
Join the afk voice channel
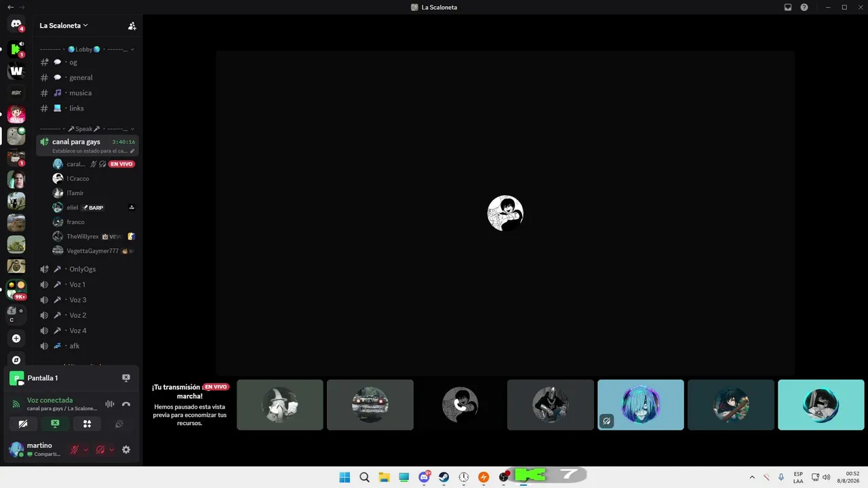tap(88, 346)
